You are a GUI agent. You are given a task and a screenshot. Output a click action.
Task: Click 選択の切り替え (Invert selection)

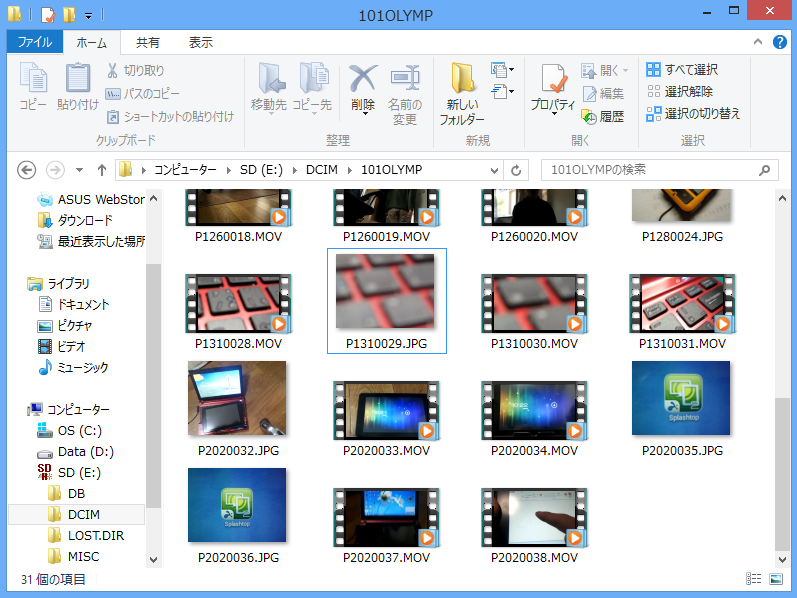tap(692, 114)
